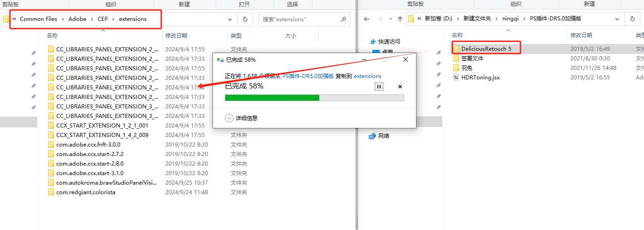The width and height of the screenshot is (644, 230).
Task: Open the extensions link in copy dialog
Action: point(367,76)
